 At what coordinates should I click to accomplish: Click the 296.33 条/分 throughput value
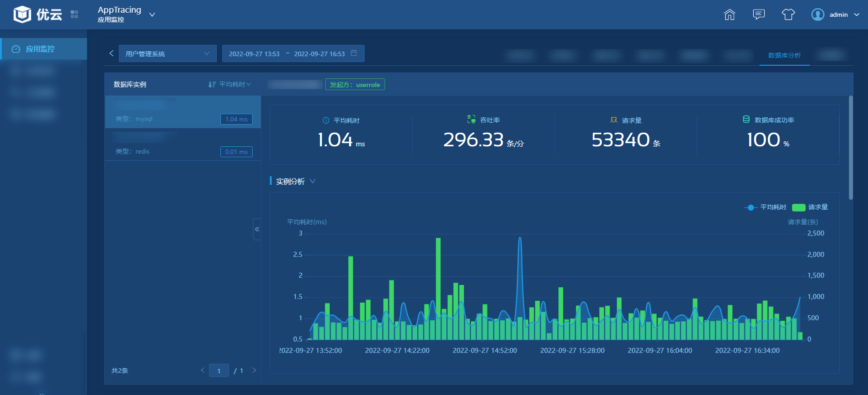point(483,140)
